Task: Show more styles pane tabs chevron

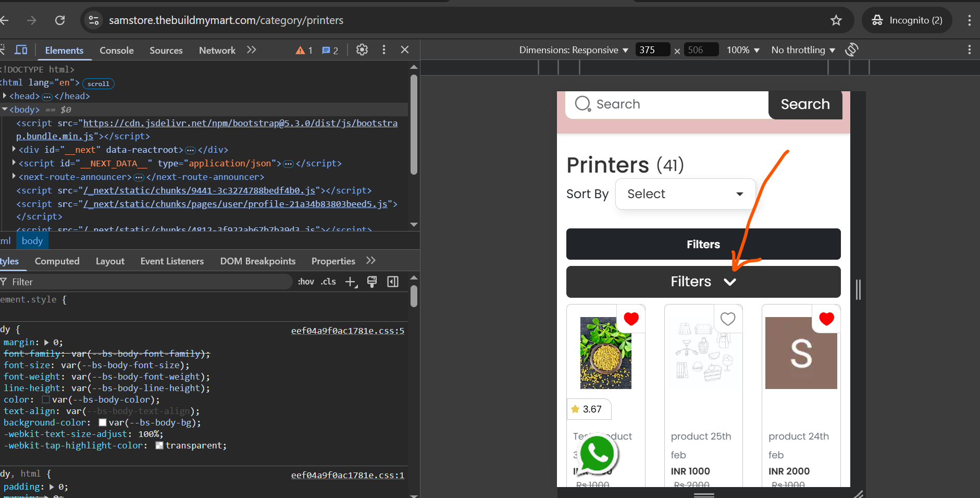Action: (371, 261)
